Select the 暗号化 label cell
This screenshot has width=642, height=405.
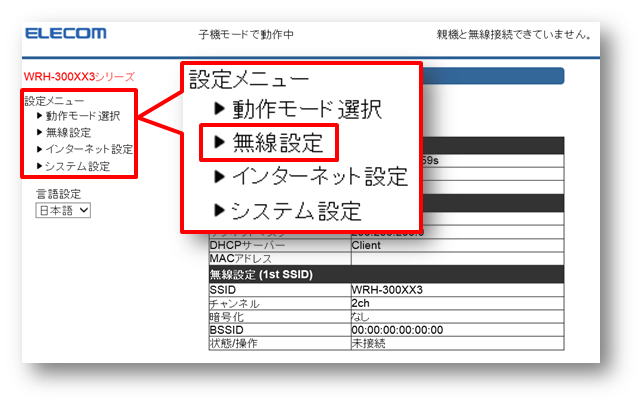[x=280, y=317]
